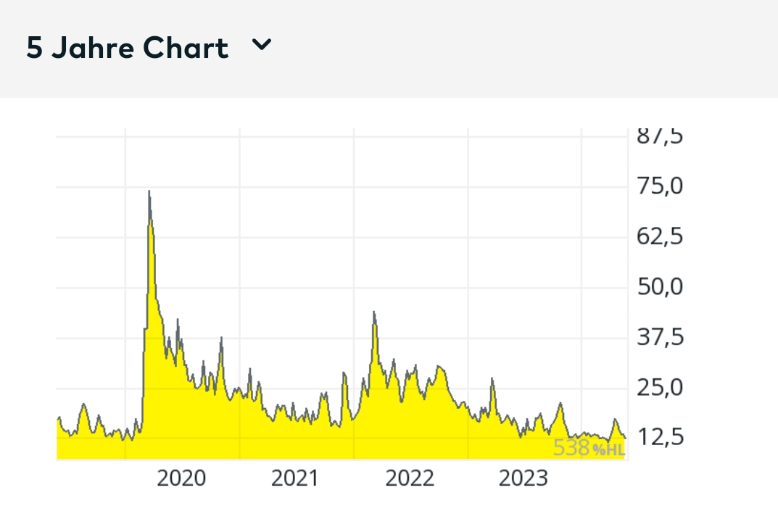Viewport: 778px width, 532px height.
Task: Click the 50,0 price axis label
Action: pyautogui.click(x=660, y=286)
